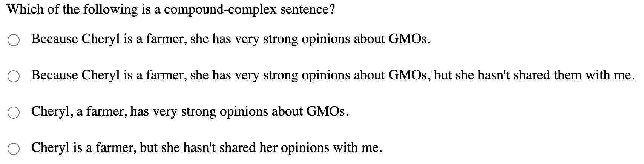Choose radio for sentence ending 'shared them with me'
This screenshot has height=164, width=644.
(14, 76)
